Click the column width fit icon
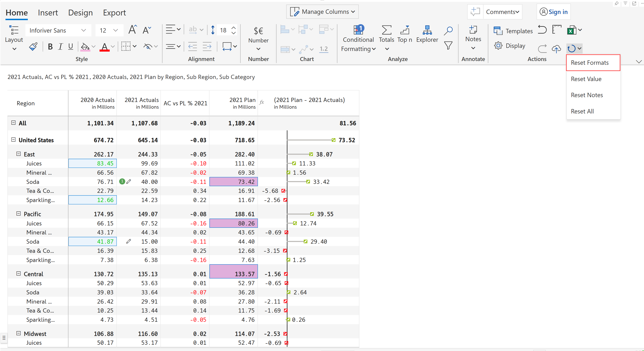Screen dimensions: 644x351 click(x=227, y=46)
